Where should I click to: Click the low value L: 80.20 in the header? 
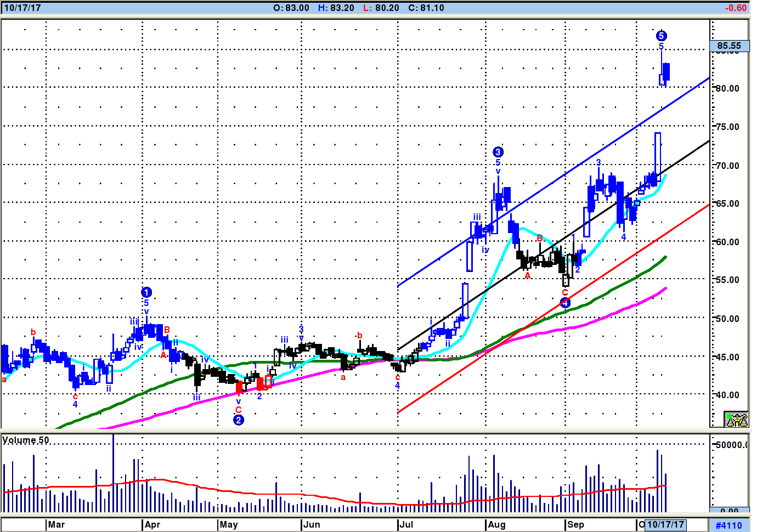(381, 8)
